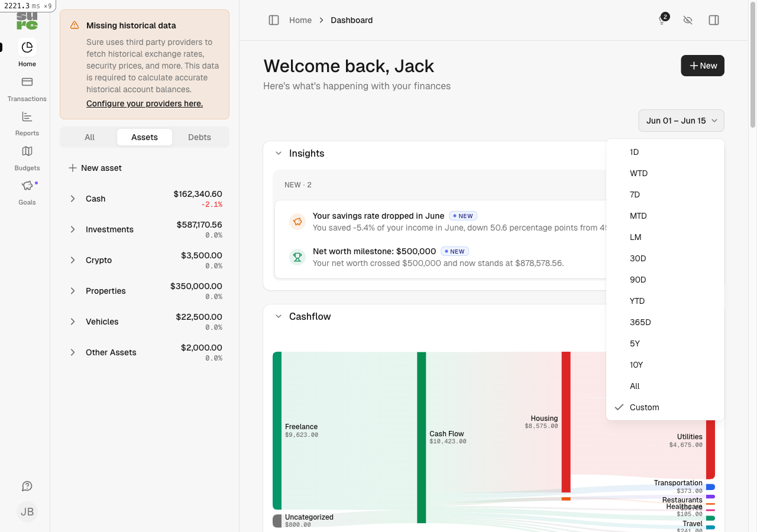Expand the Investments account group
The width and height of the screenshot is (757, 532).
(x=73, y=229)
